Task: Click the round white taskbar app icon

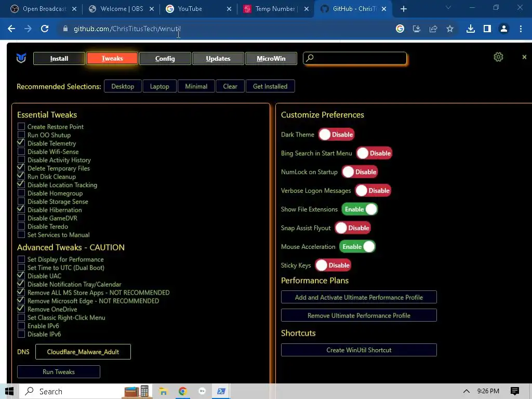Action: coord(202,391)
